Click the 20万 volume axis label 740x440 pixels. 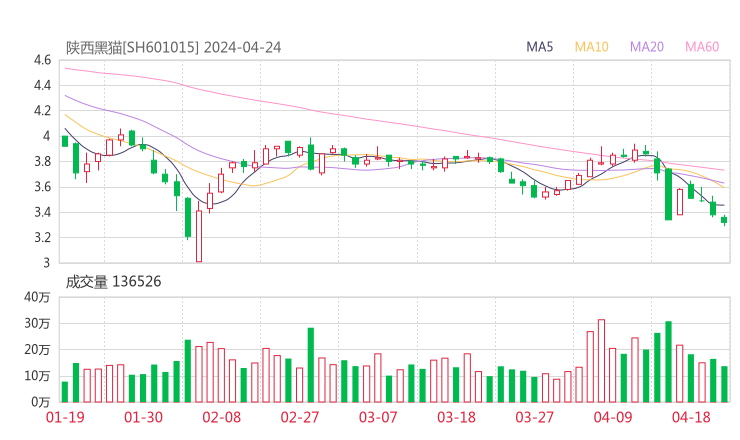(37, 350)
